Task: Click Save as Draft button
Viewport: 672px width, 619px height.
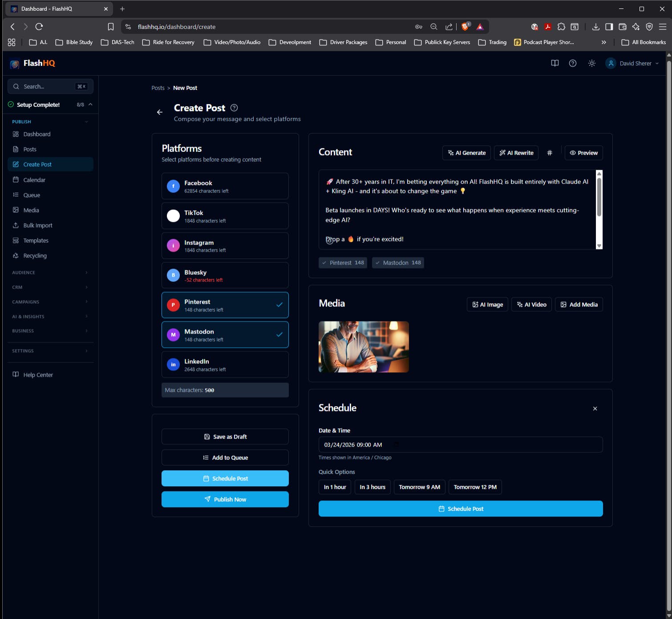Action: [x=225, y=436]
